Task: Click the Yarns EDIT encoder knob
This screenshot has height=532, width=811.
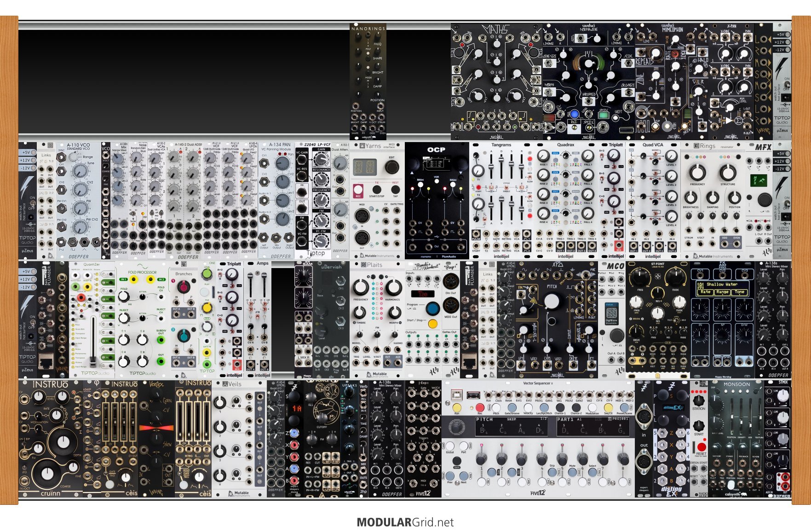Action: point(391,167)
